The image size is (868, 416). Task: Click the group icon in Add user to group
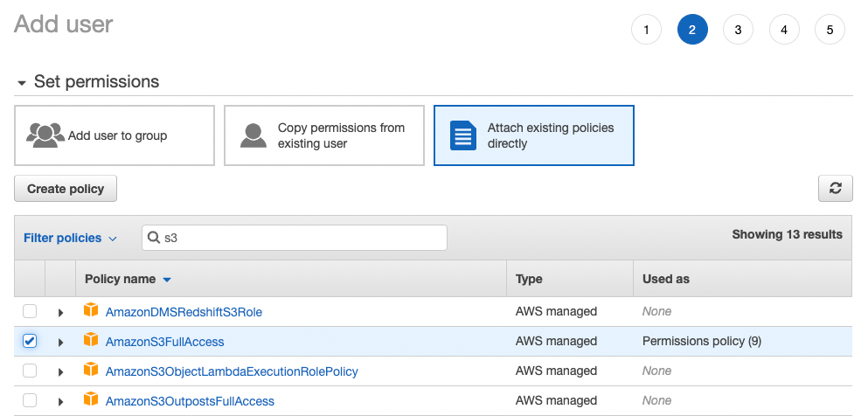(45, 135)
